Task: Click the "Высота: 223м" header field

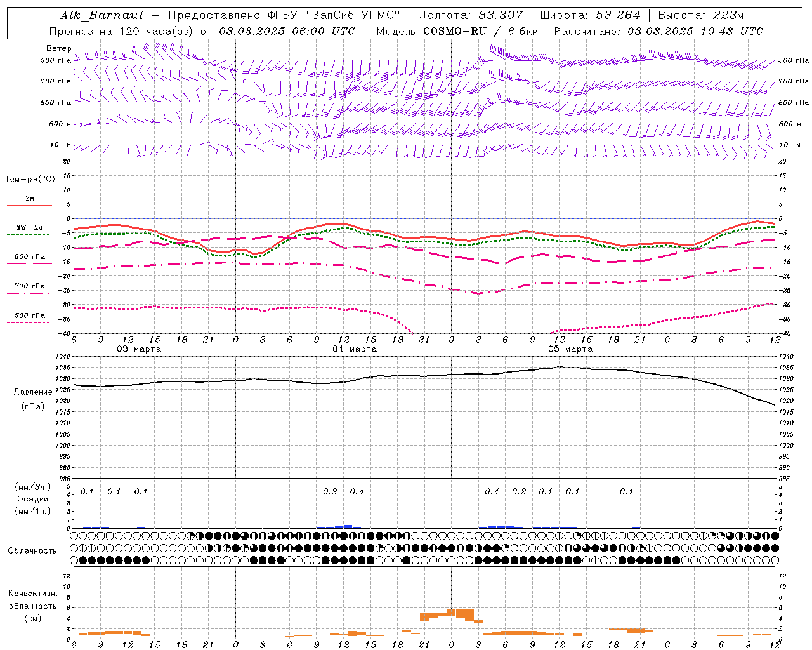Action: [701, 15]
